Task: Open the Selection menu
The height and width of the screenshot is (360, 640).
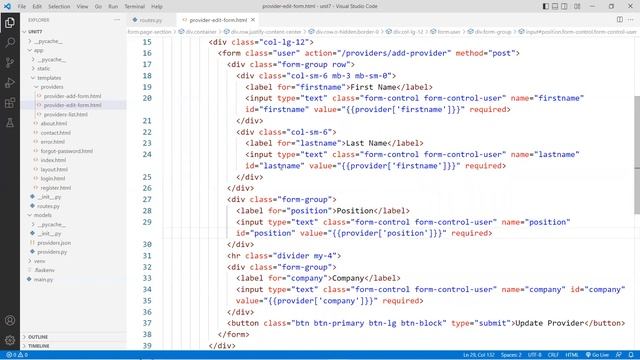Action: [x=59, y=7]
